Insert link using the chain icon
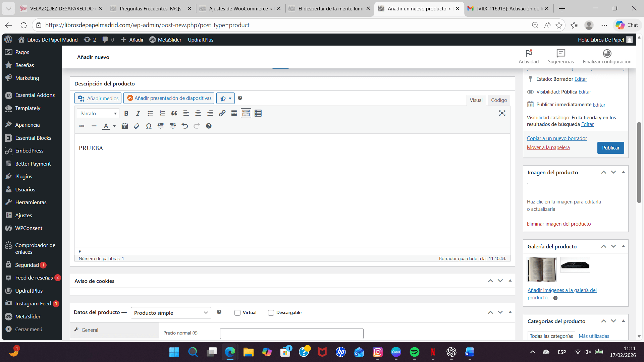Image resolution: width=644 pixels, height=362 pixels. (222, 113)
